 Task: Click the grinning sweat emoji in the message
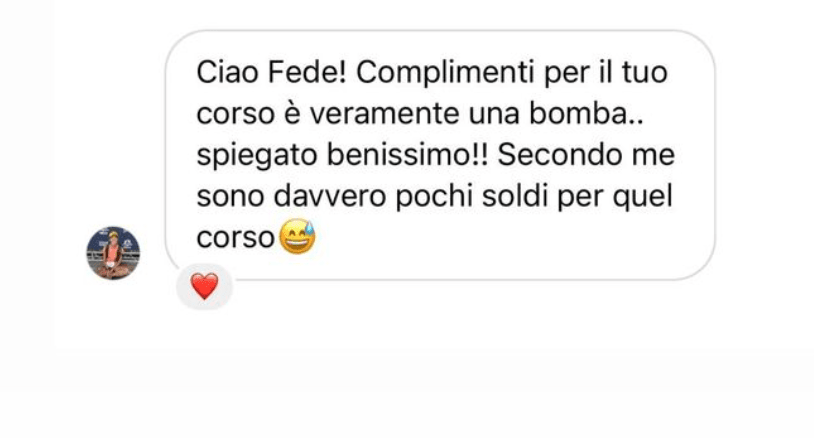[297, 237]
